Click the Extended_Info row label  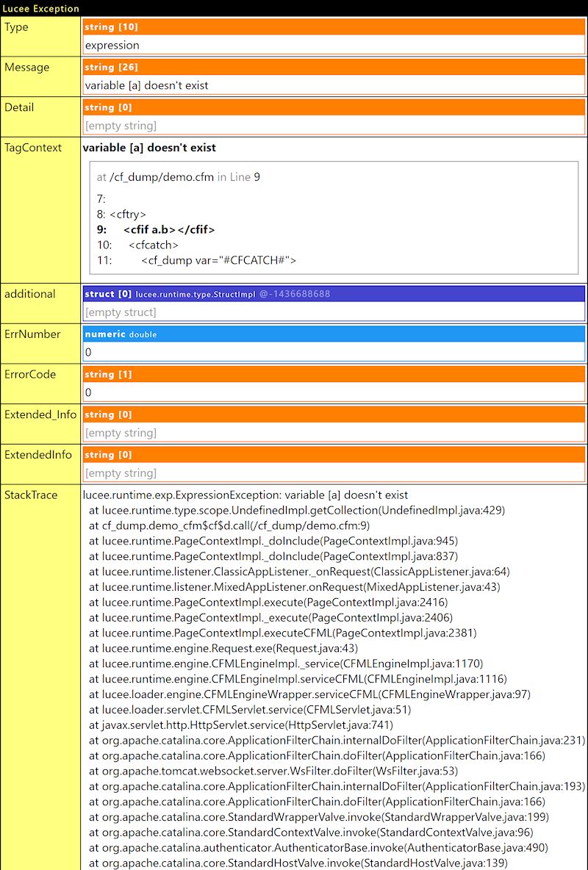pyautogui.click(x=40, y=414)
